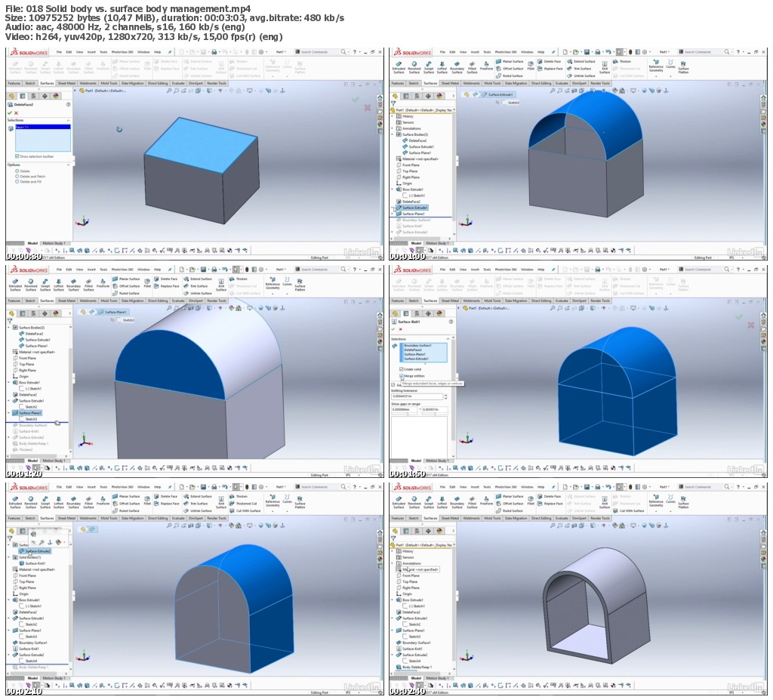The image size is (773, 700).
Task: Click the DeleteFace2 help icon in the 00:00:30 frame
Action: coord(68,104)
